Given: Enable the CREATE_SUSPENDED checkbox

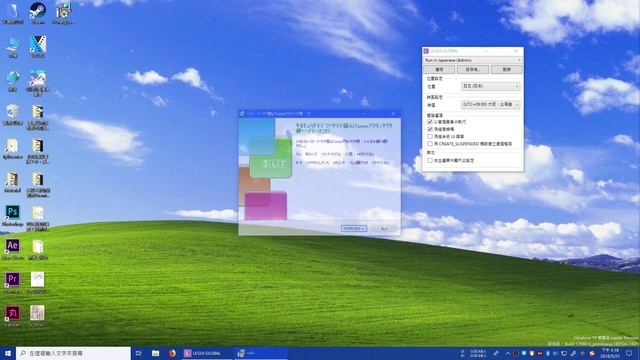Looking at the screenshot, I should [430, 144].
